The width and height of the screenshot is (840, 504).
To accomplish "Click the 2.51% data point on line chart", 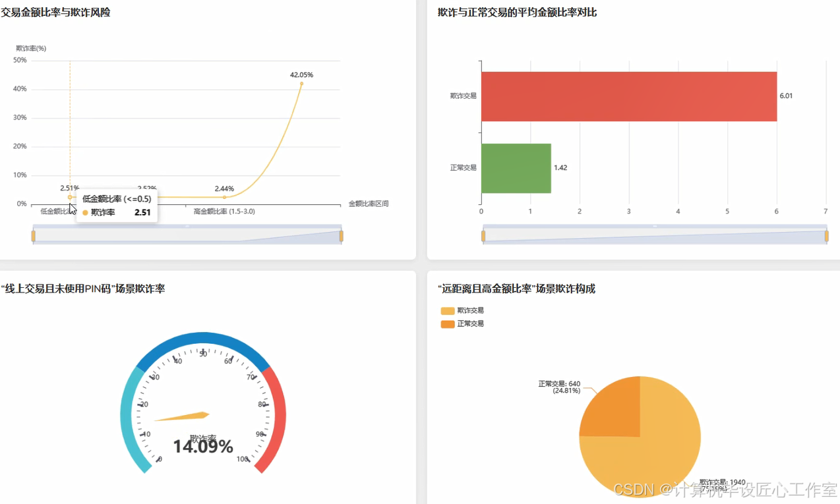I will point(70,197).
